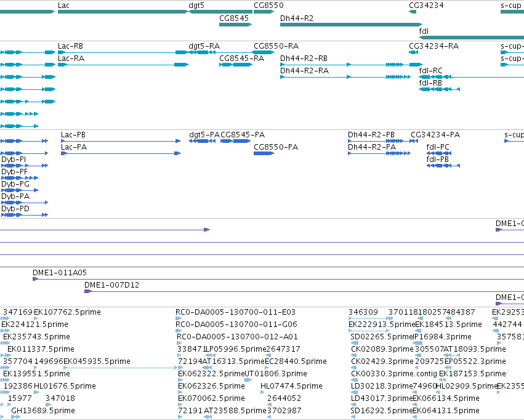Screen dimensions: 524x420
Task: Select the Lac-RA transcript label
Action: (71, 59)
